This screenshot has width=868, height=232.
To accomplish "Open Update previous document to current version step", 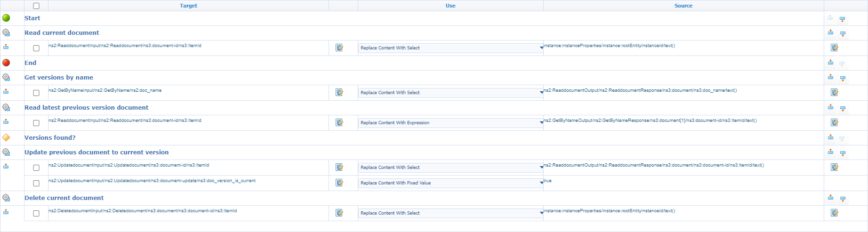I will (96, 152).
